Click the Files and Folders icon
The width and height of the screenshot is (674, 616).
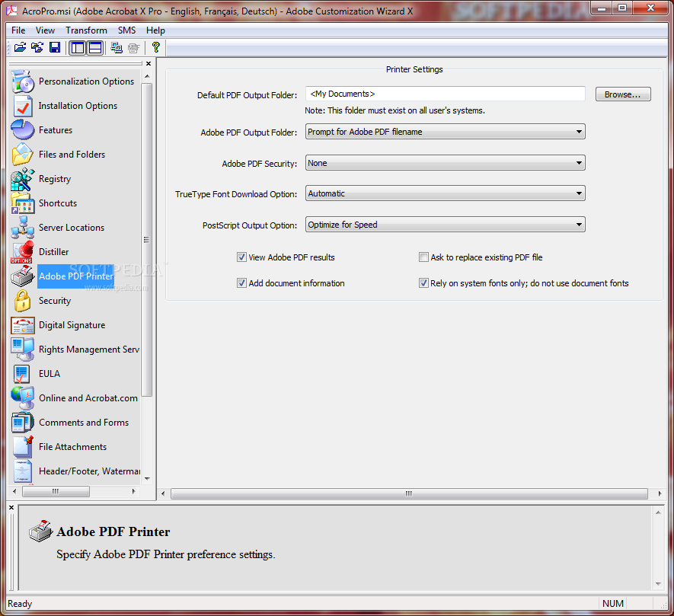22,155
